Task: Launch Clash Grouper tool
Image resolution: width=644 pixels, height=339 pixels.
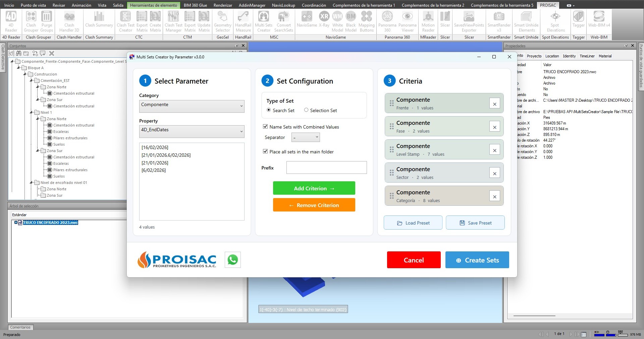Action: coord(31,21)
